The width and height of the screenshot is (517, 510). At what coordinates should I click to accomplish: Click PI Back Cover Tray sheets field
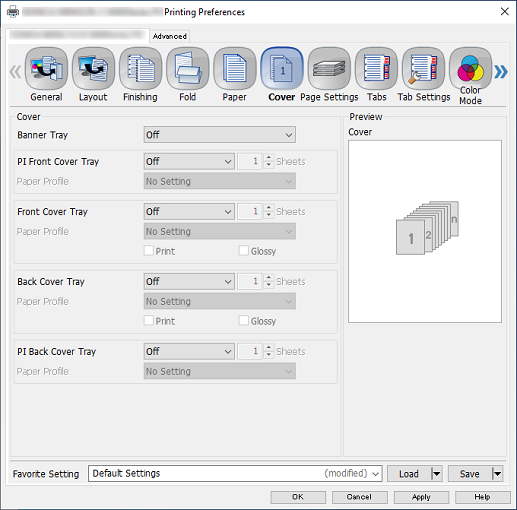[250, 351]
